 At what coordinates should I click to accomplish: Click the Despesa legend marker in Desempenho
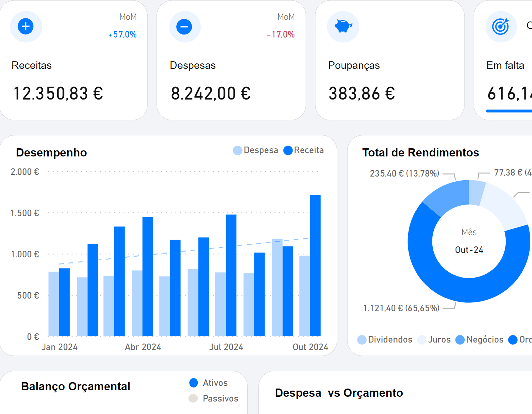pyautogui.click(x=237, y=150)
